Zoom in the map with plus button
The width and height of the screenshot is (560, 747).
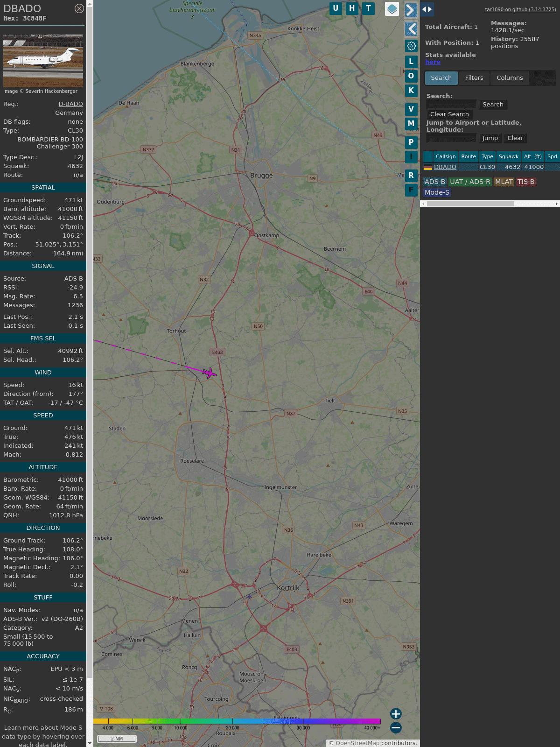coord(396,714)
